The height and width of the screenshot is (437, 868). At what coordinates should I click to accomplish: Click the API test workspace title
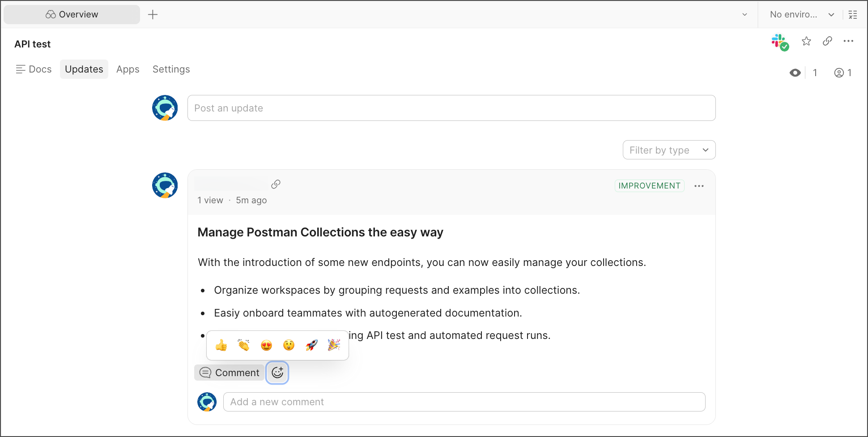(x=33, y=44)
